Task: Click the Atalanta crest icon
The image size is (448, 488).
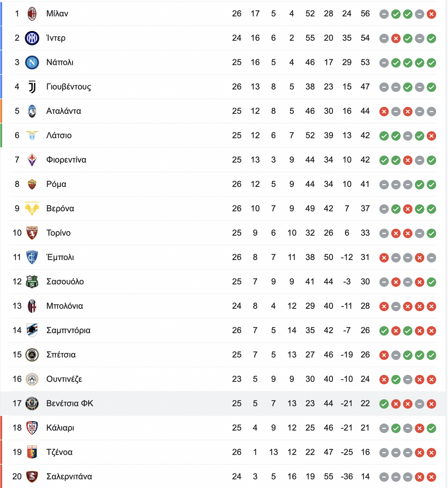Action: pyautogui.click(x=32, y=111)
